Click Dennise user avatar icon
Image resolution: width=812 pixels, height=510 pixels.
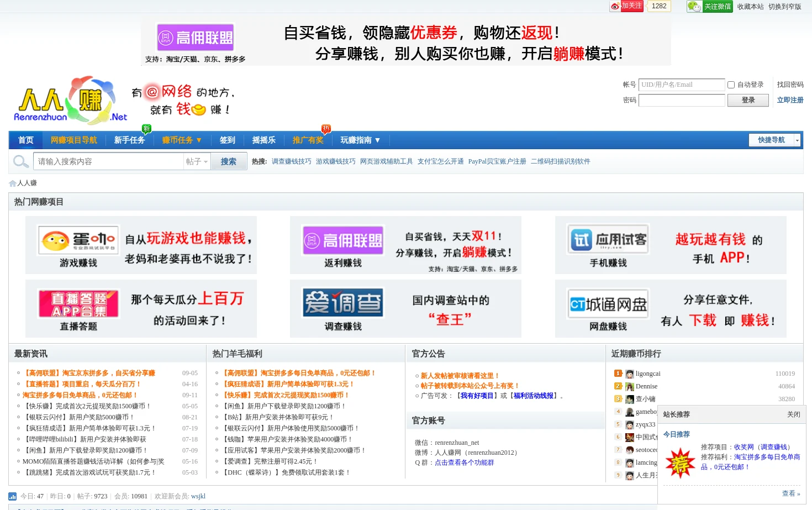629,387
